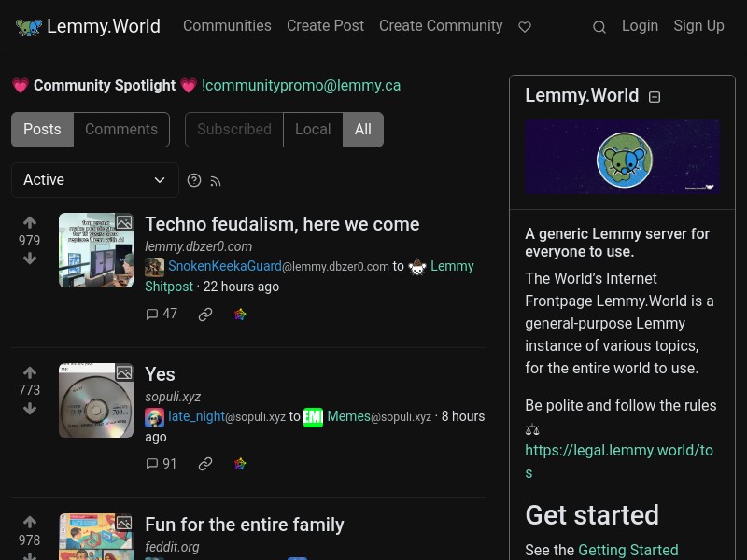This screenshot has height=560, width=747.
Task: Upvote Fun for the entire family post
Action: 30,523
